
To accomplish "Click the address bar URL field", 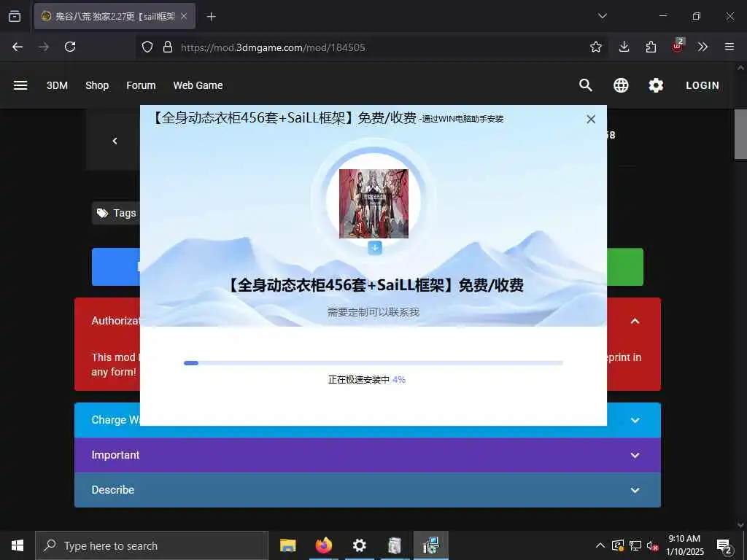I will click(371, 47).
